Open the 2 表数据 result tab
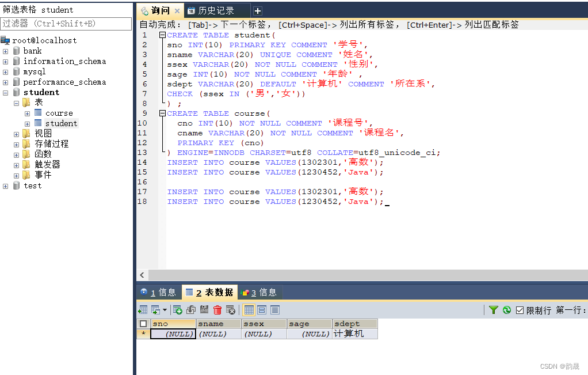Viewport: 588px width, 375px height. click(209, 293)
